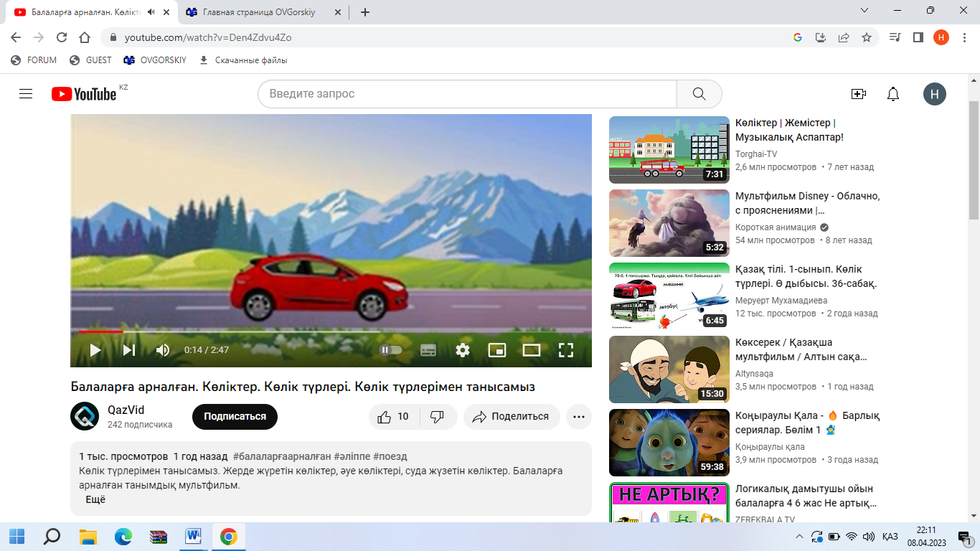Image resolution: width=980 pixels, height=551 pixels.
Task: Go to the YouTube home logo
Action: (x=84, y=94)
